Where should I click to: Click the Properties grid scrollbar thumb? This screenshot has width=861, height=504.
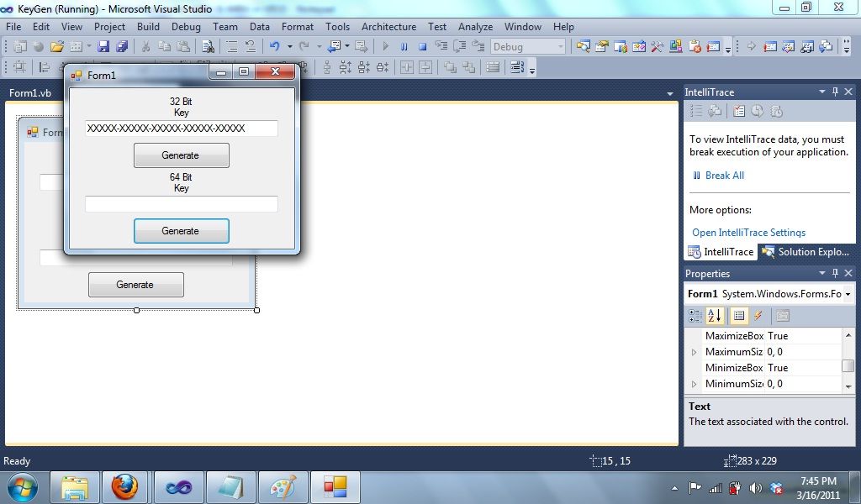click(x=848, y=365)
